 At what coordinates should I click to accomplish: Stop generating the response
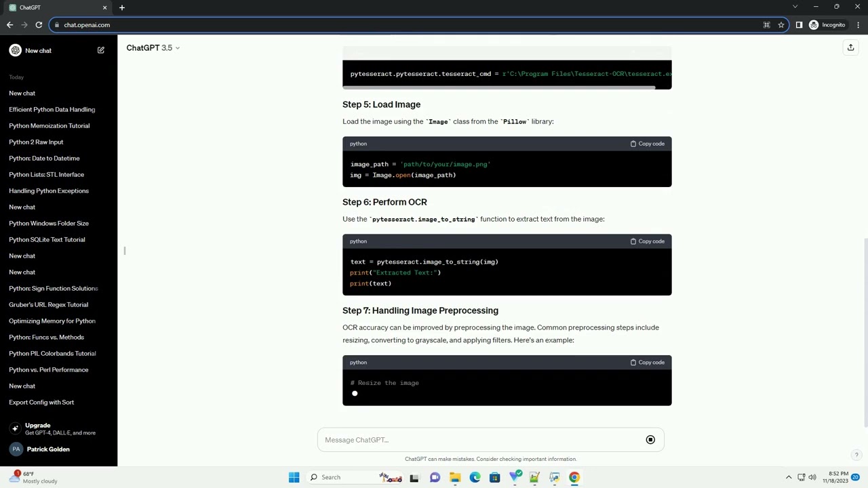pos(650,440)
